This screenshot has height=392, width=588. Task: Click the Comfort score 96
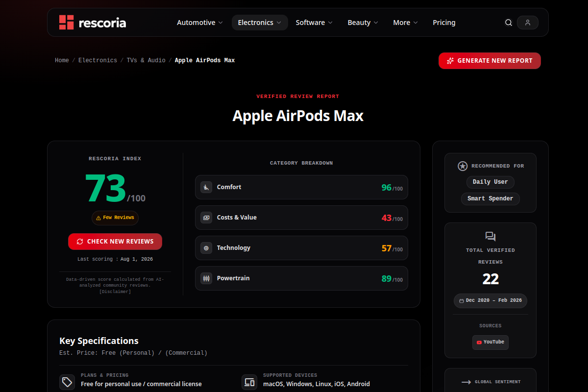(x=387, y=188)
